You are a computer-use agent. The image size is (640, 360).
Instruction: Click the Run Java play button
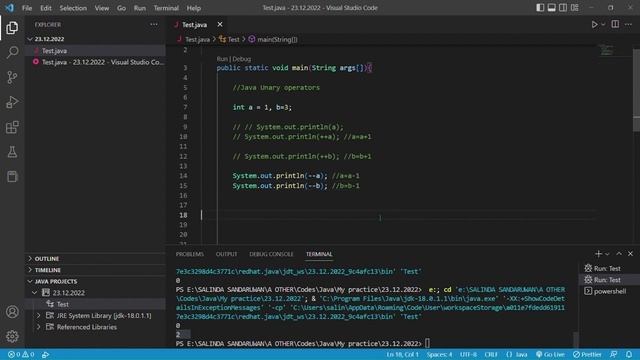[x=594, y=24]
